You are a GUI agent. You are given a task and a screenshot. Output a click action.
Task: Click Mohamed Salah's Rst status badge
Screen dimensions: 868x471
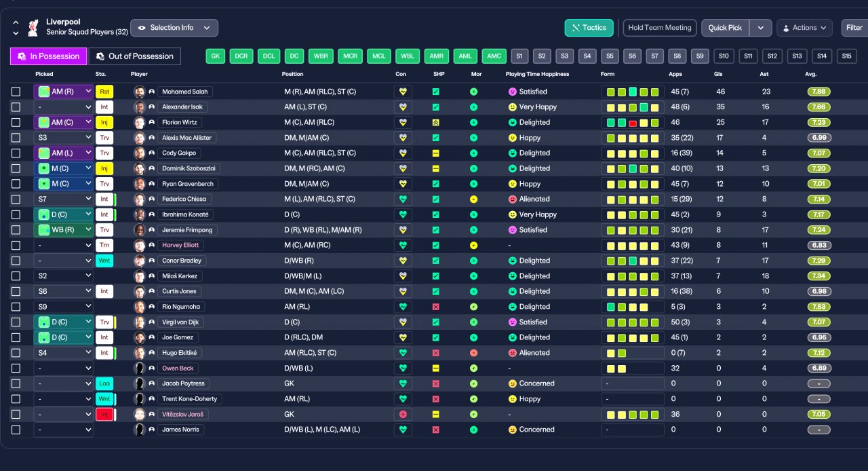coord(104,92)
